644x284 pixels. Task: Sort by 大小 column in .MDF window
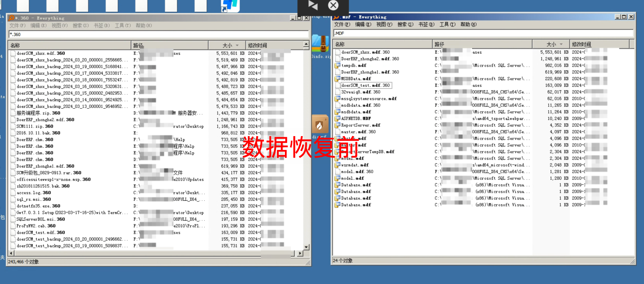551,44
